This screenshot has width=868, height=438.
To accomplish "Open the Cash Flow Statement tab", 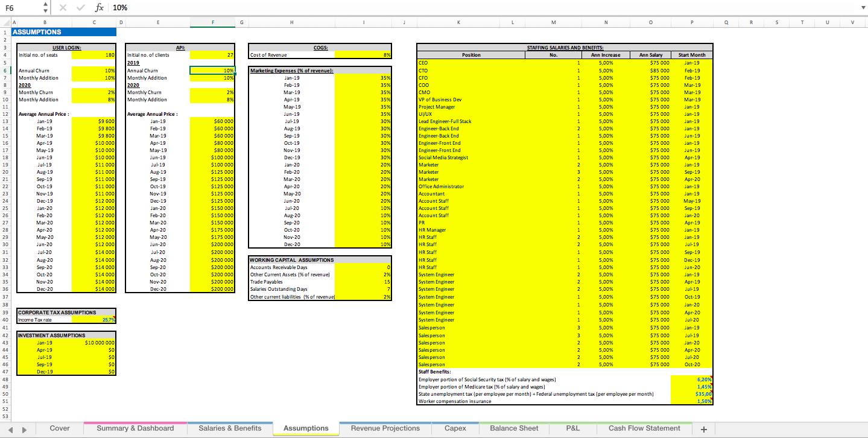I will point(644,428).
